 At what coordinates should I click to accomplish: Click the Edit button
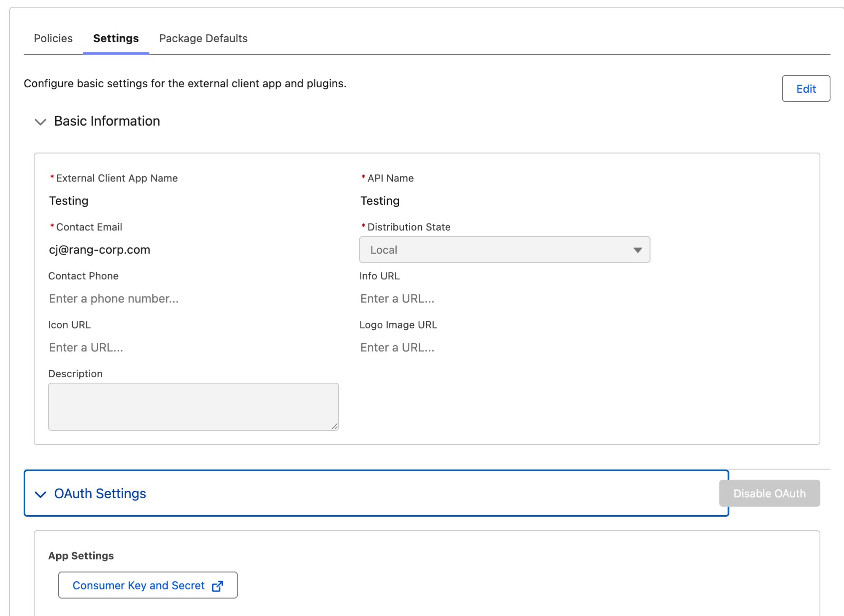tap(806, 89)
